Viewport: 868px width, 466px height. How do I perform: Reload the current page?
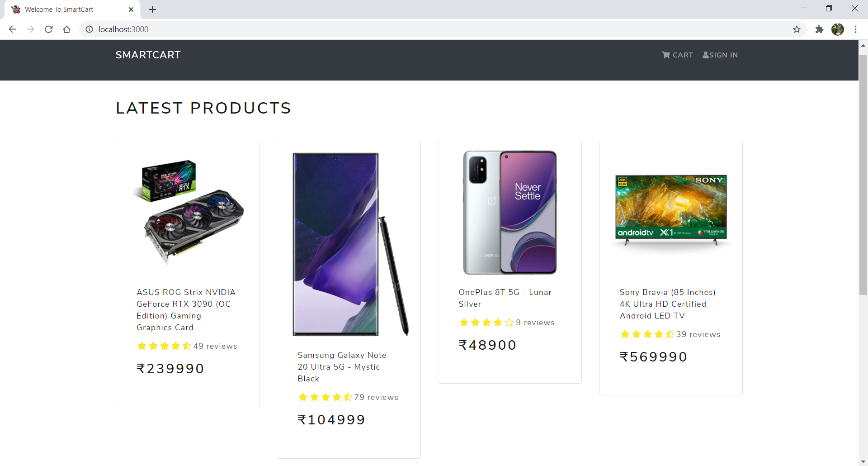[49, 29]
